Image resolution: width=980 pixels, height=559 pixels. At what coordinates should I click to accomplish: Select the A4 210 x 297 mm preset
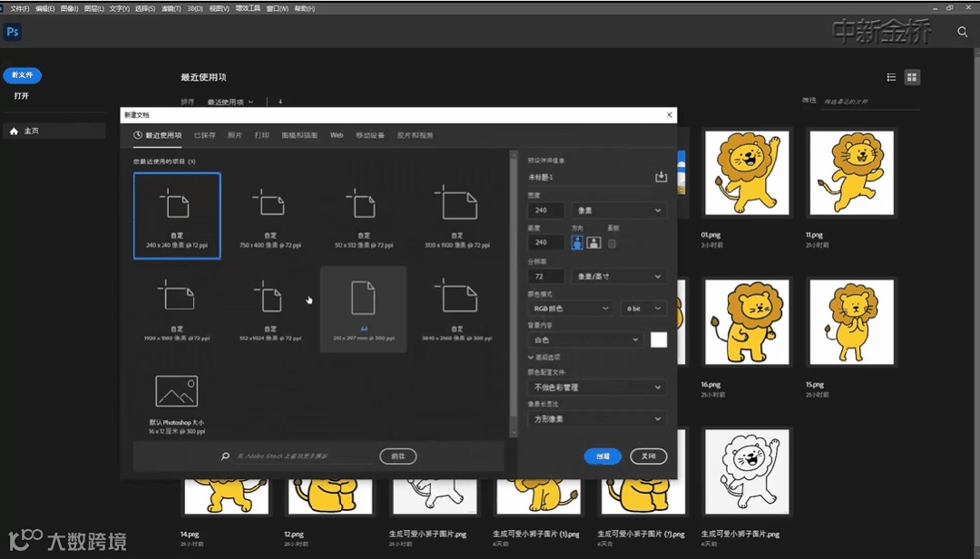pyautogui.click(x=364, y=309)
